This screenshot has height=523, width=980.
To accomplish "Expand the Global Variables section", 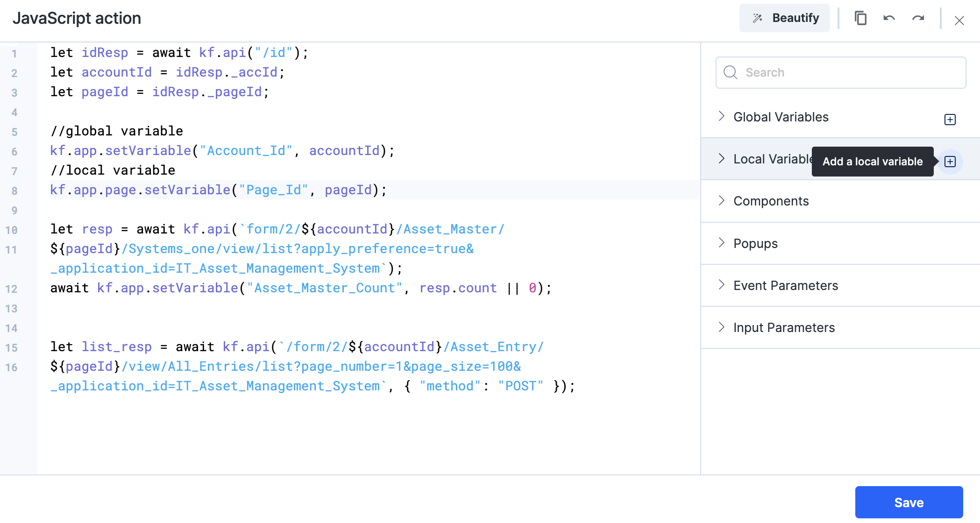I will tap(721, 117).
